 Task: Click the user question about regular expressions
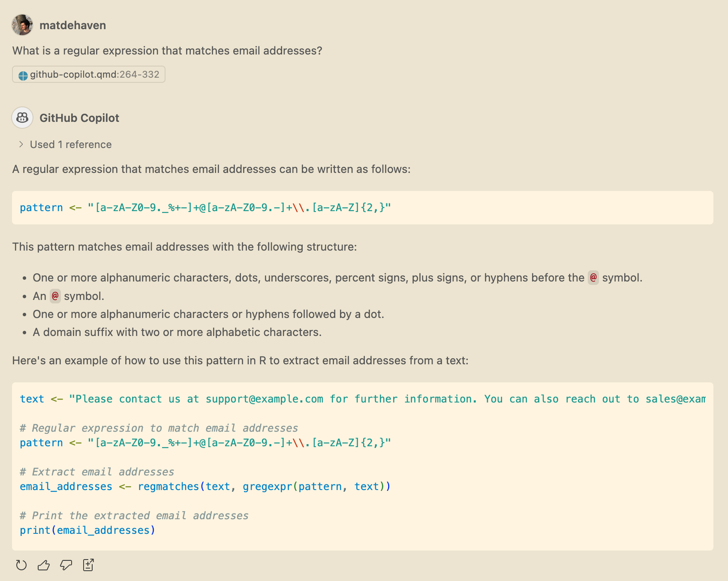click(167, 51)
